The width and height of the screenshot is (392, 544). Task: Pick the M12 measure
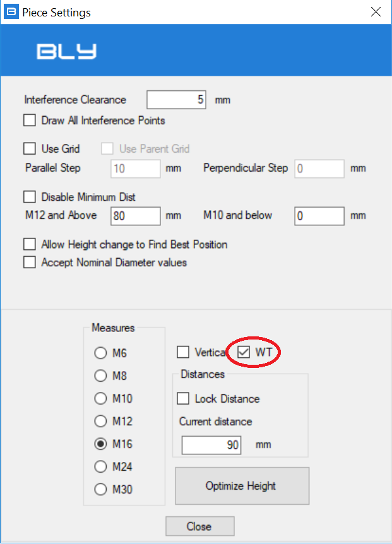click(100, 421)
